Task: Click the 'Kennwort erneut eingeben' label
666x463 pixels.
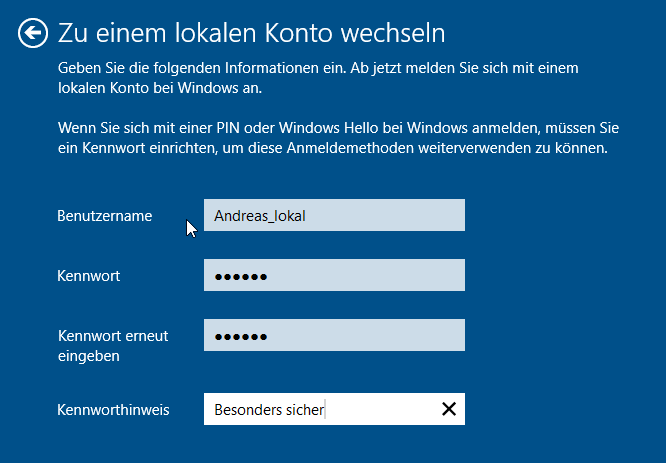Action: (113, 346)
